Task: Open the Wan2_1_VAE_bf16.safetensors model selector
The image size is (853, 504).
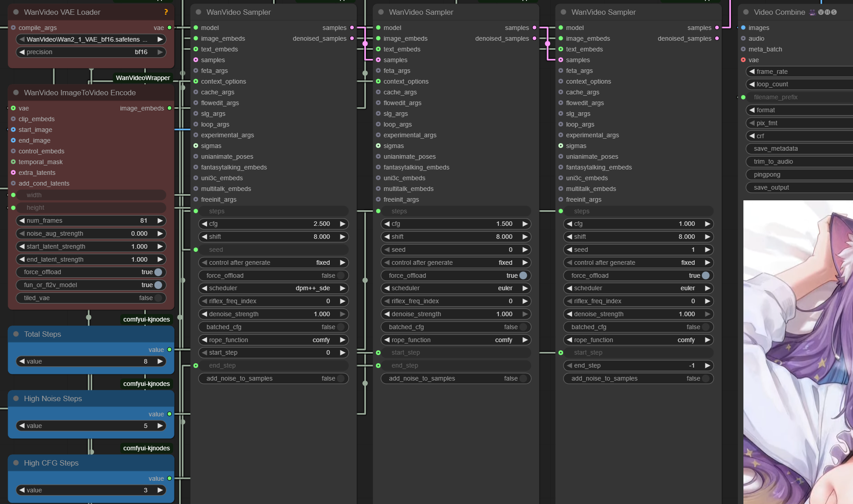Action: point(91,39)
